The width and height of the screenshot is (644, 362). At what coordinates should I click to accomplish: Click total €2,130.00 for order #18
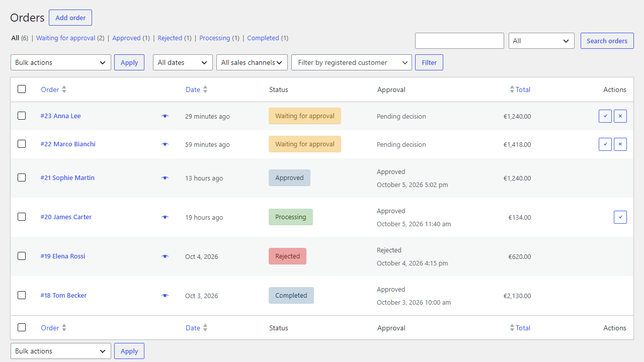point(517,296)
